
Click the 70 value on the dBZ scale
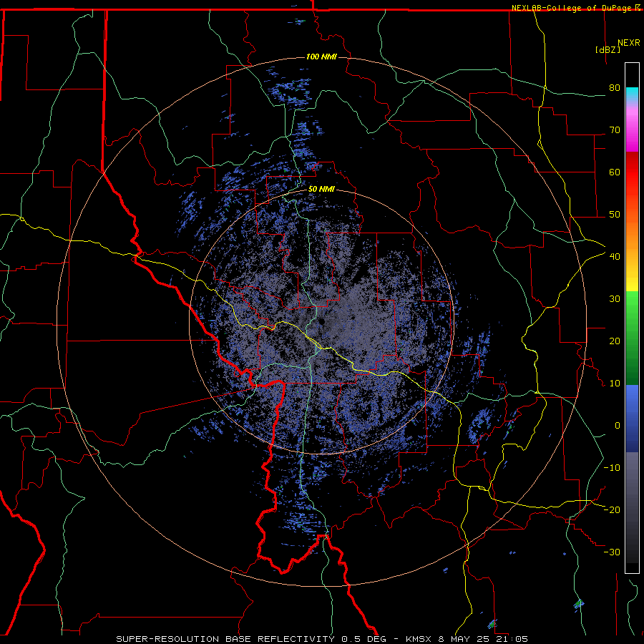[615, 130]
